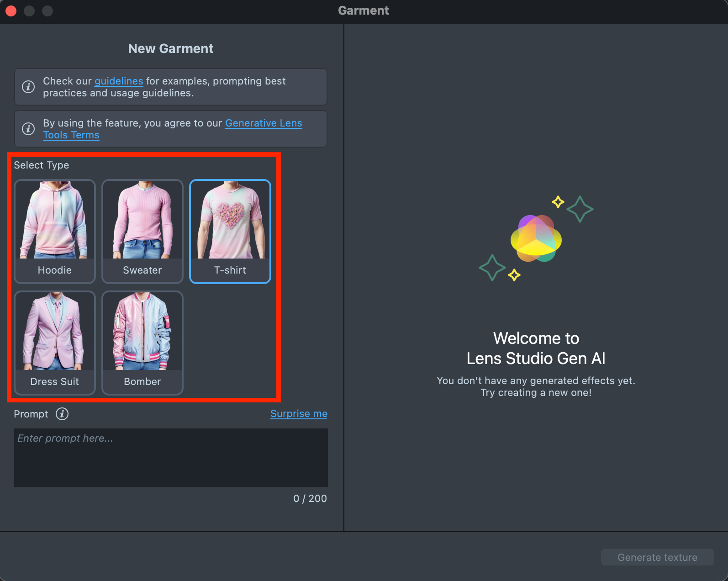Focus the Enter prompt here text field
728x581 pixels.
click(171, 457)
